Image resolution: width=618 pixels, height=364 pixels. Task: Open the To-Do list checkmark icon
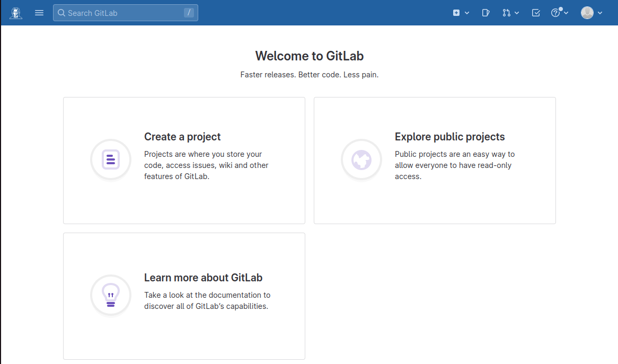pos(536,13)
